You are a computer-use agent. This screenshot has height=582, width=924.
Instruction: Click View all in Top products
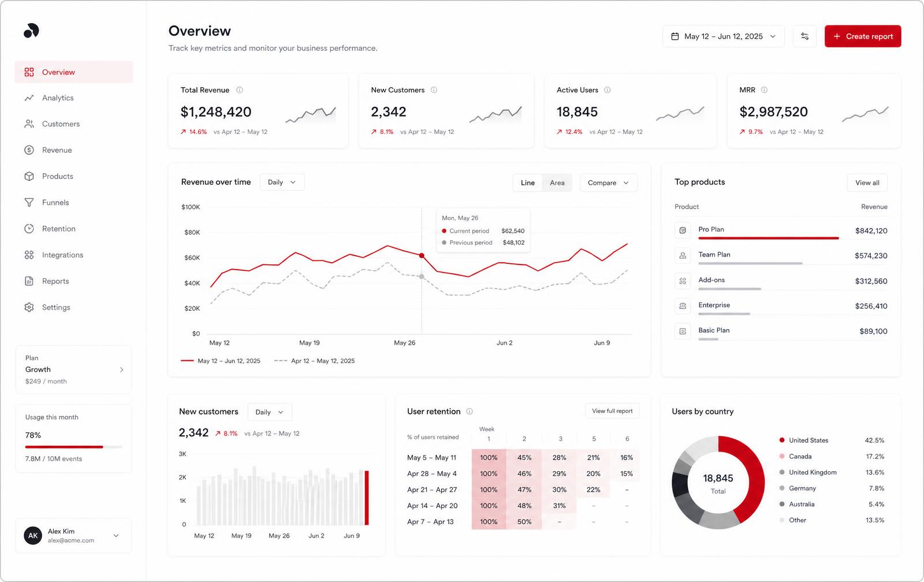pyautogui.click(x=867, y=183)
